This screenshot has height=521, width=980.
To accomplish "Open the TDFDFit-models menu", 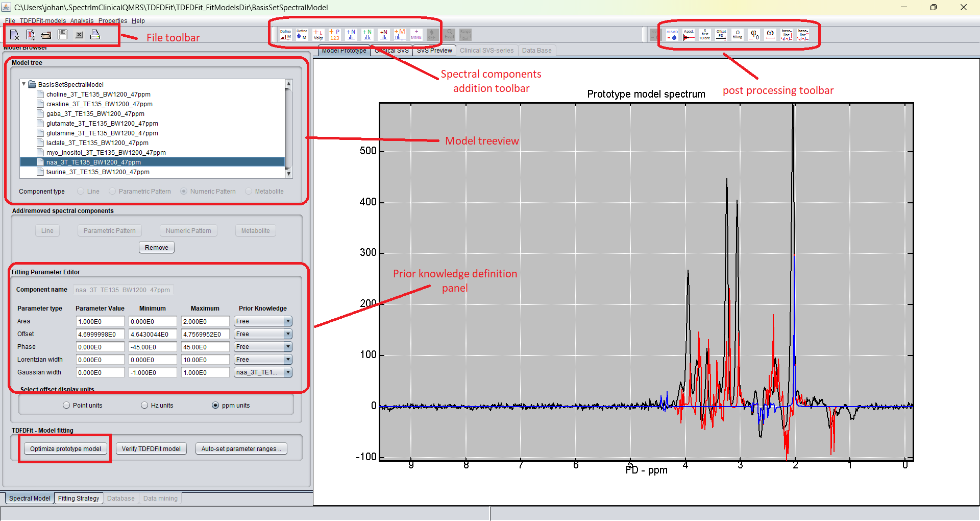I will 43,21.
